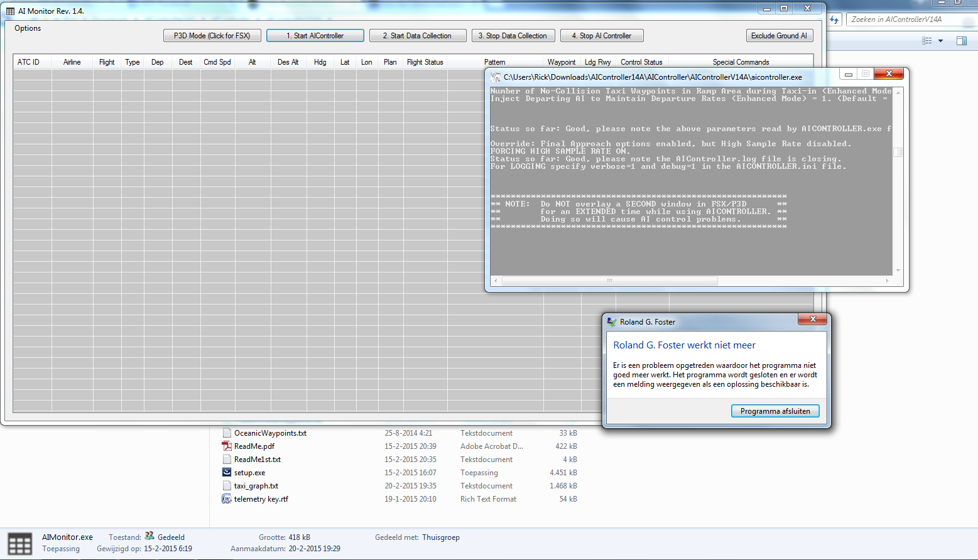978x560 pixels.
Task: Click the aicontroller.exe console window icon
Action: 496,77
